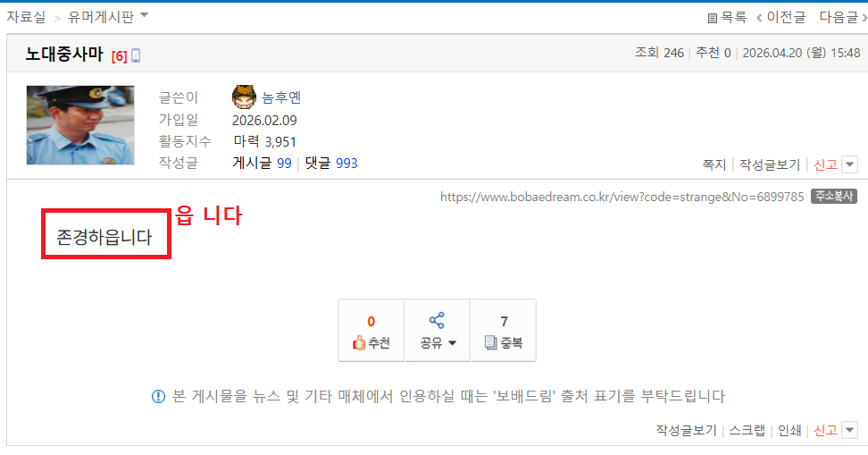
Task: Click the post body text 존경하읍니다
Action: (104, 237)
